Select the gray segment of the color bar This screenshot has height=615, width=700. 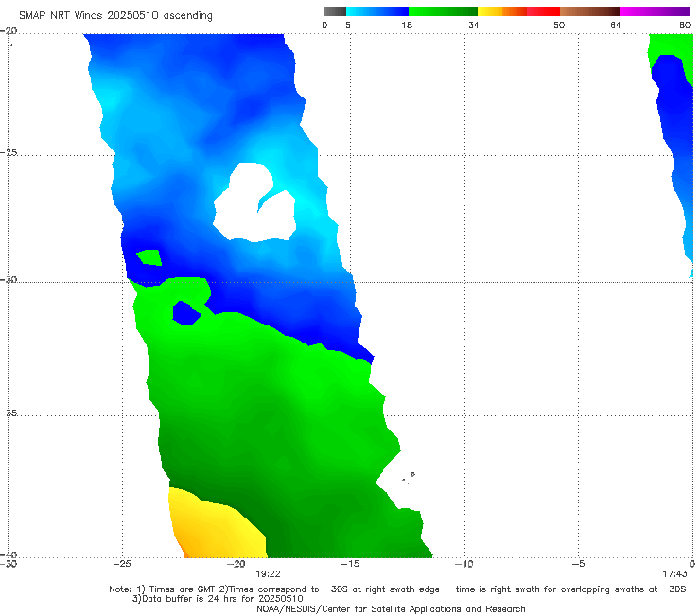click(334, 11)
